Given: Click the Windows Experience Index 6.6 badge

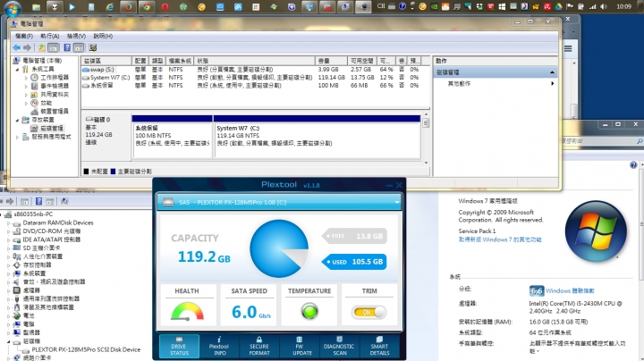Looking at the screenshot, I should (x=537, y=290).
